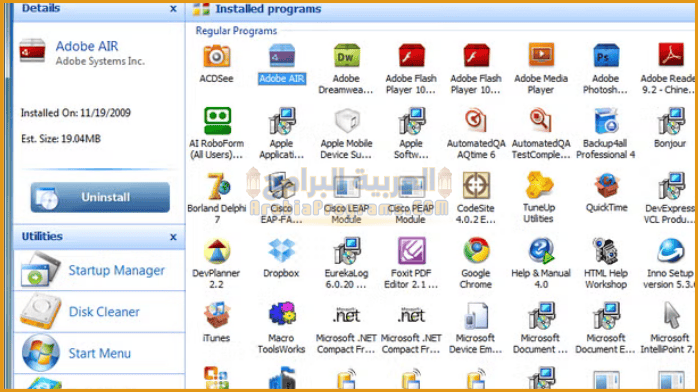Click the Uninstall button
The image size is (698, 392).
point(100,197)
